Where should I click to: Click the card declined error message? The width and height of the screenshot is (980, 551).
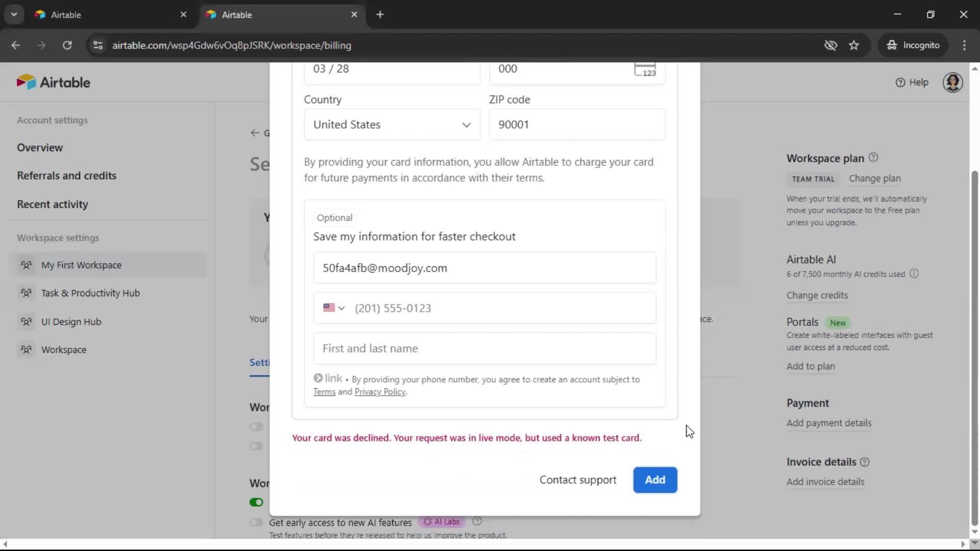click(x=467, y=438)
